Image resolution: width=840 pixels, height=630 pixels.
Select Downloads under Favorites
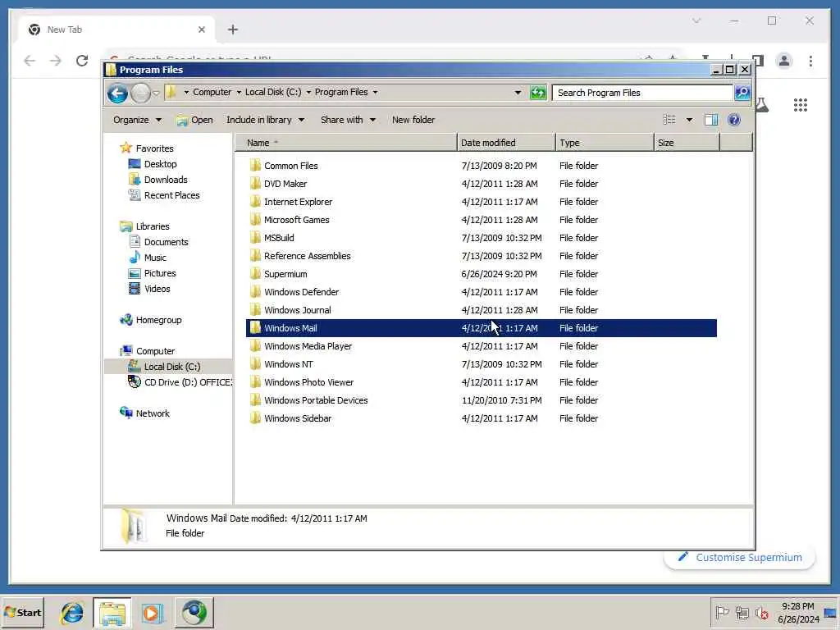[x=166, y=180]
